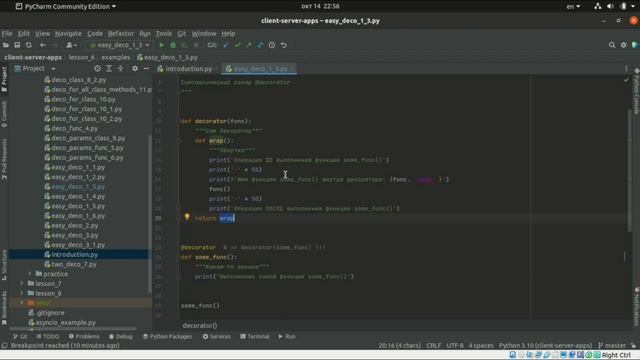Click the lesson_6 breadcrumb
640x360 pixels.
tap(82, 58)
